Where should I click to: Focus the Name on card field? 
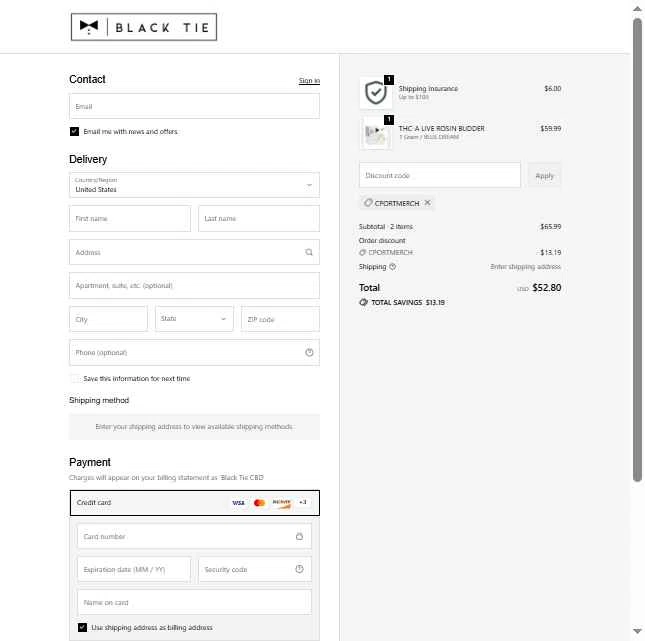coord(194,602)
